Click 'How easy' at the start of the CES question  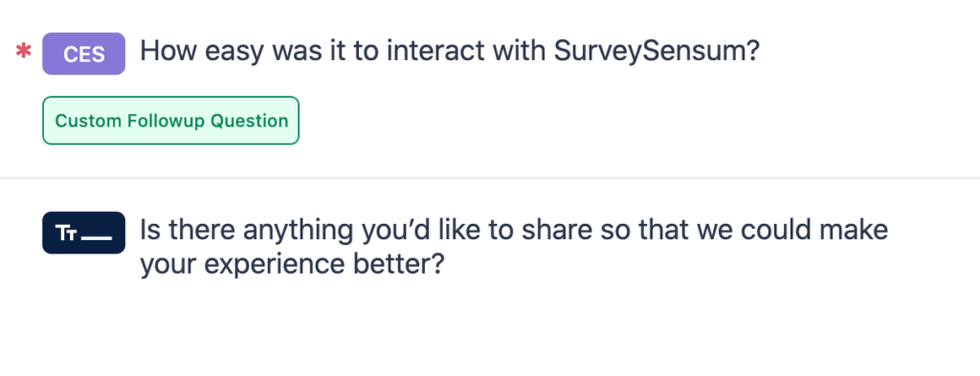click(x=203, y=52)
